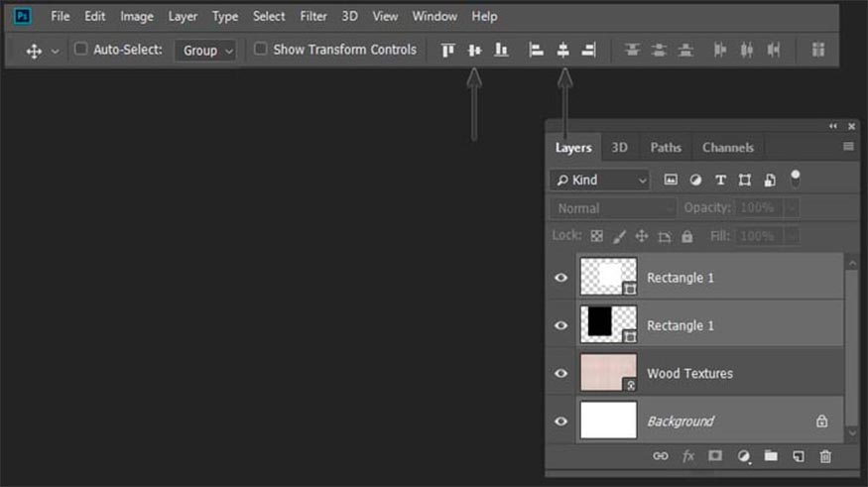Filter for type layers icon
Image resolution: width=868 pixels, height=487 pixels.
pos(720,180)
